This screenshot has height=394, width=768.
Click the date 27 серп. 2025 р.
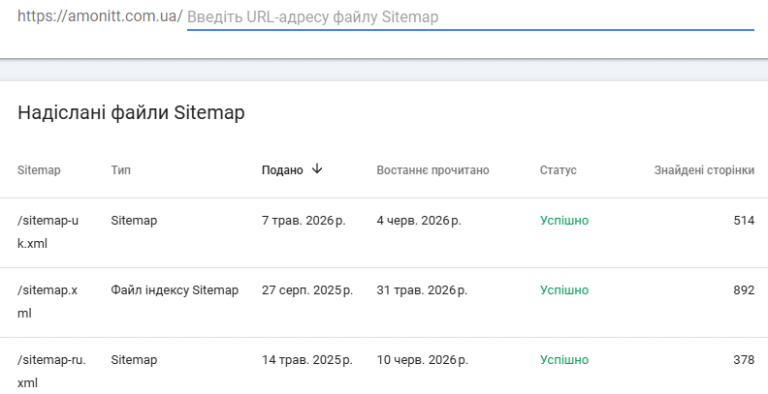tap(307, 290)
